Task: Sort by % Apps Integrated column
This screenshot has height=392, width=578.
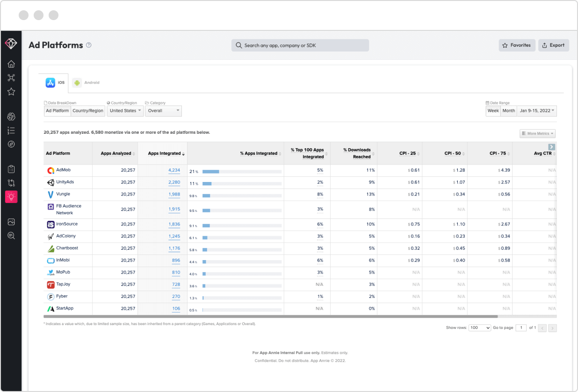Action: click(260, 153)
